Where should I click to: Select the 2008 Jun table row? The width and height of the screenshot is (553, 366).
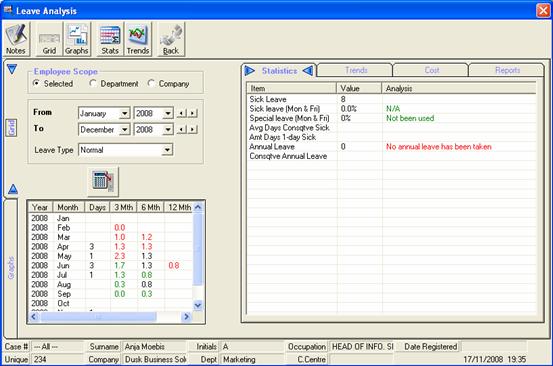[x=110, y=266]
